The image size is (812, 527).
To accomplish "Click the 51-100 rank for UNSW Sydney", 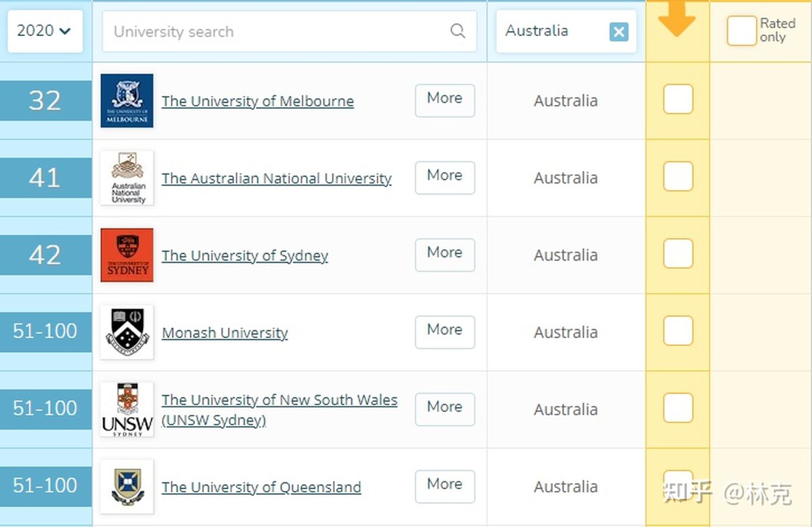I will (45, 409).
